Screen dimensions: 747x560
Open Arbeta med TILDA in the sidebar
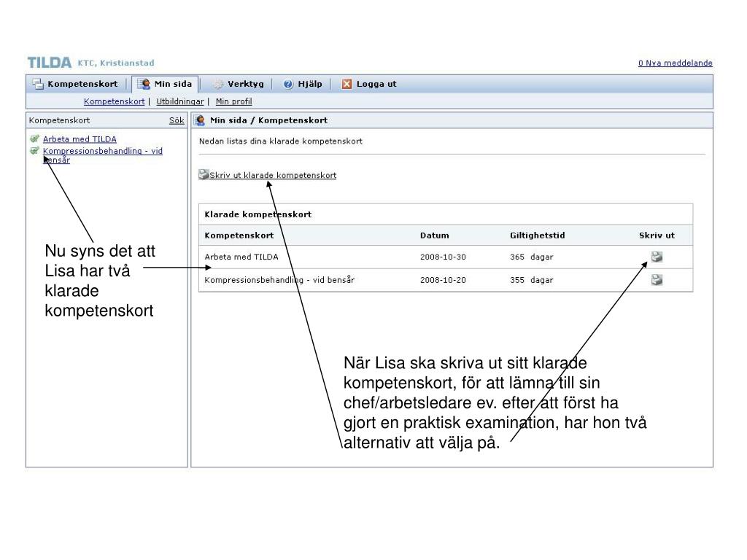[x=80, y=139]
